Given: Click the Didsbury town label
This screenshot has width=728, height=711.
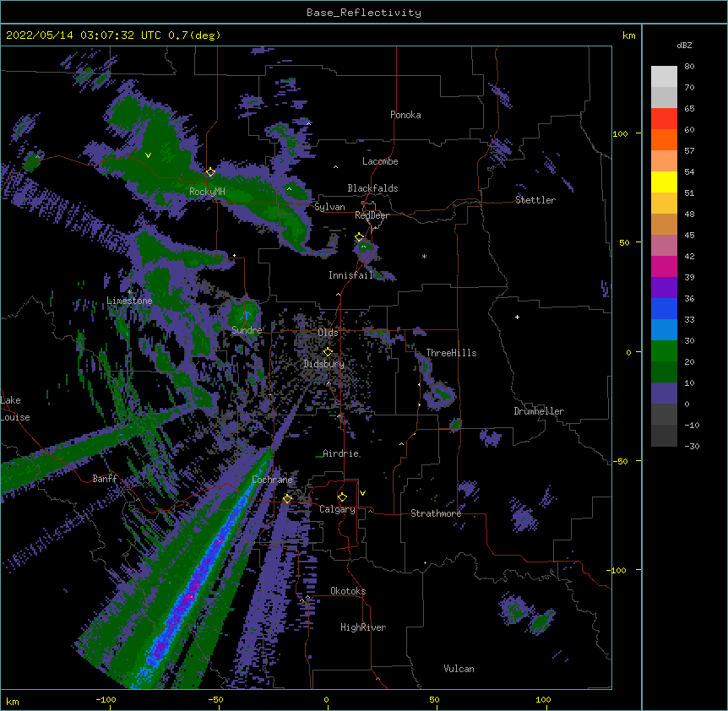Looking at the screenshot, I should click(324, 364).
